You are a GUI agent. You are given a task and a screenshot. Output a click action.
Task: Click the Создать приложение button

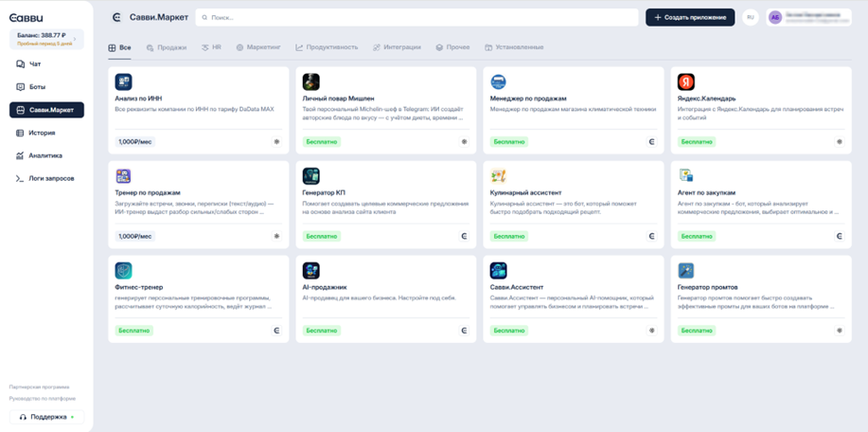point(690,17)
